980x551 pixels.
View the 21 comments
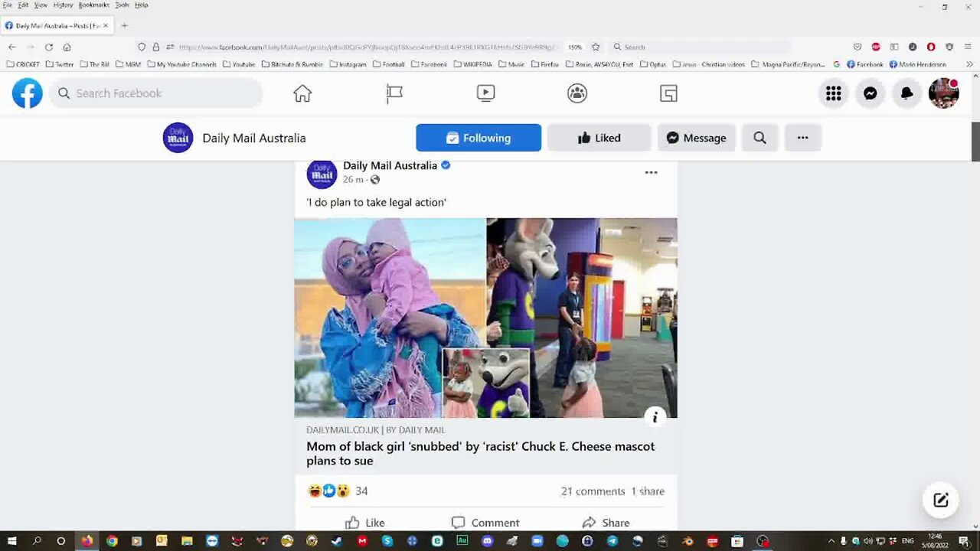[593, 491]
